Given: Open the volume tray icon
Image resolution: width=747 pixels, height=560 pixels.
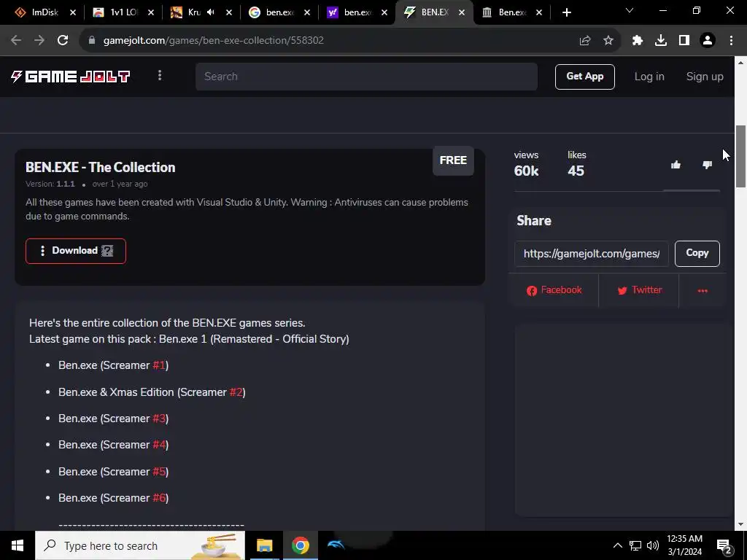Looking at the screenshot, I should tap(653, 545).
